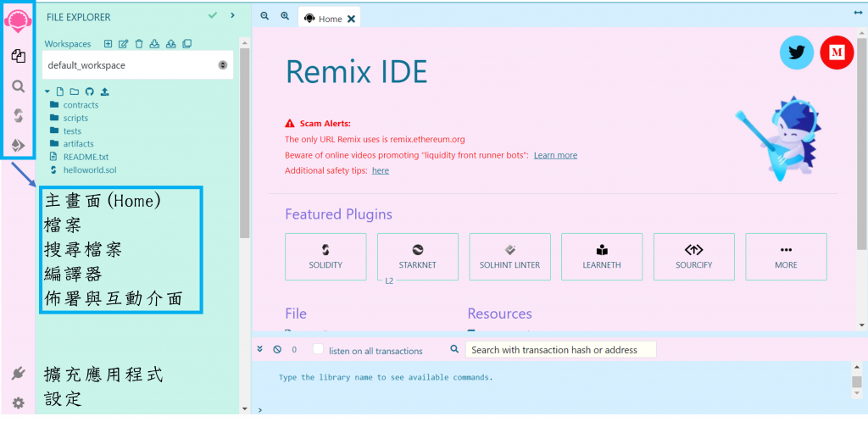Follow the Learn more link
The image size is (868, 422).
(x=555, y=155)
